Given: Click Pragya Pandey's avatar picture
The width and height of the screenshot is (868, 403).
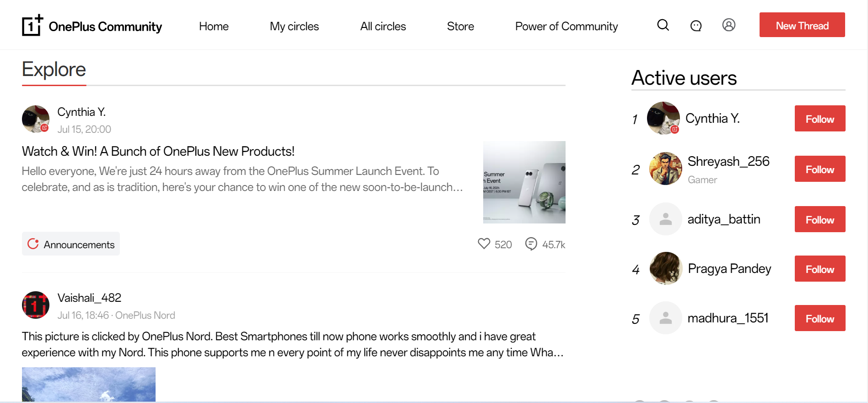Looking at the screenshot, I should 666,268.
